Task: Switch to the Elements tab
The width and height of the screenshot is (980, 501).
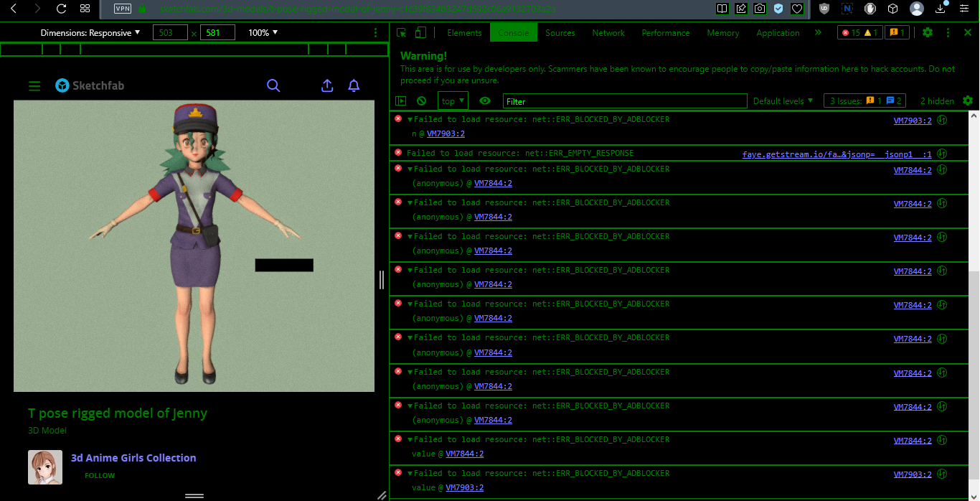Action: tap(464, 33)
